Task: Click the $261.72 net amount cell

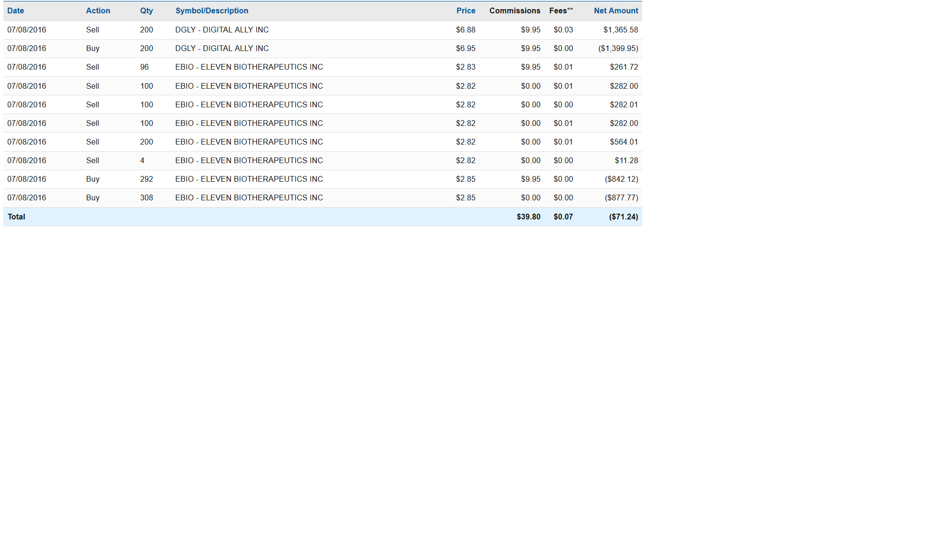Action: [624, 67]
